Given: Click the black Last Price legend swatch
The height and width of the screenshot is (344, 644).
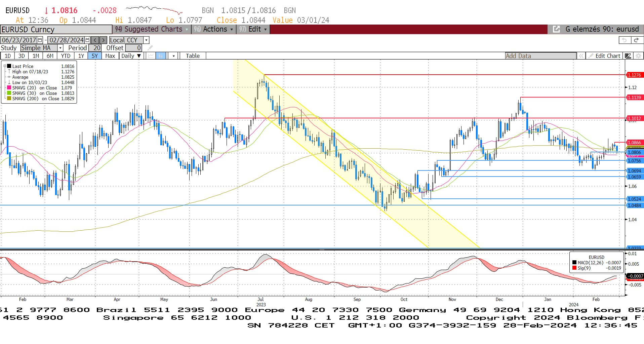Looking at the screenshot, I should click(9, 66).
